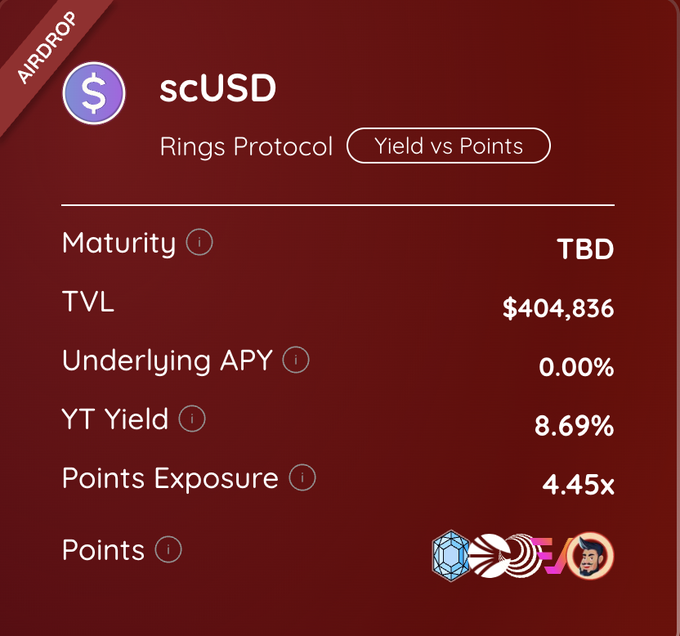Image resolution: width=680 pixels, height=636 pixels.
Task: Click the Rings Protocol link text
Action: (x=246, y=147)
